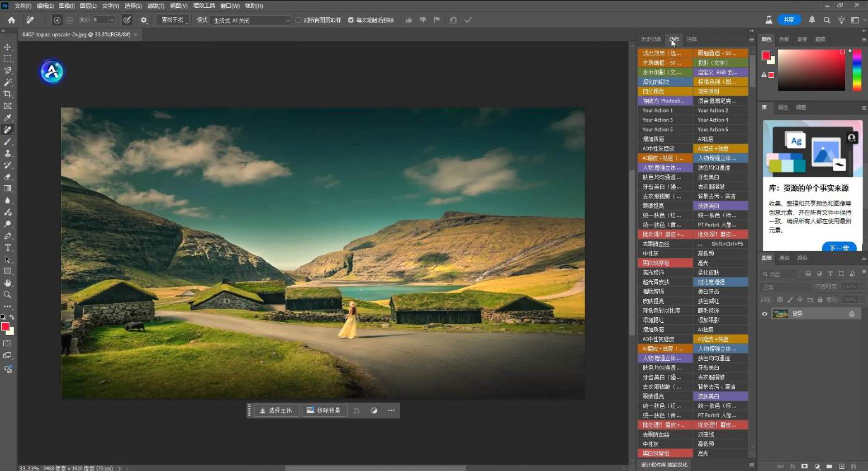Select the Gradient tool
Viewport: 868px width, 471px height.
coord(8,189)
